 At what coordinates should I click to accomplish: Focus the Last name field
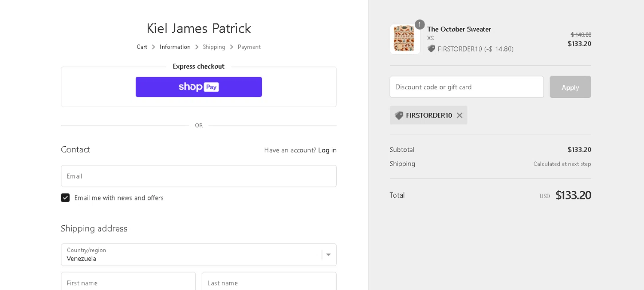coord(269,281)
